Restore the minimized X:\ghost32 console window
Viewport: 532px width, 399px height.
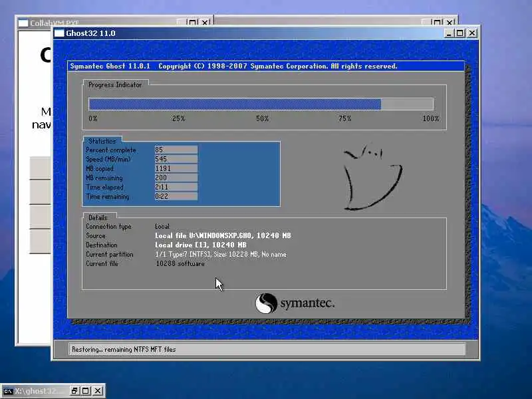(x=74, y=391)
